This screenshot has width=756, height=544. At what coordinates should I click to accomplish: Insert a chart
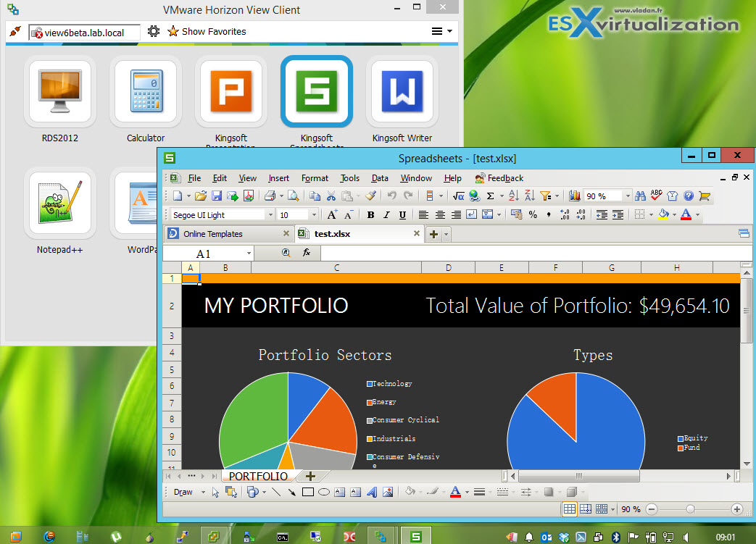click(574, 196)
